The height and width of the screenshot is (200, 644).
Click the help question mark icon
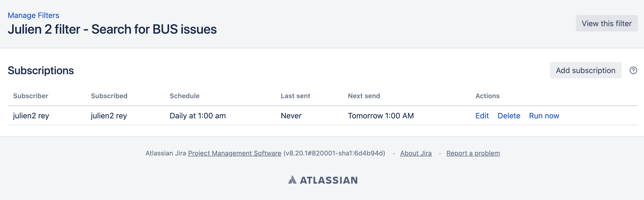pos(633,71)
